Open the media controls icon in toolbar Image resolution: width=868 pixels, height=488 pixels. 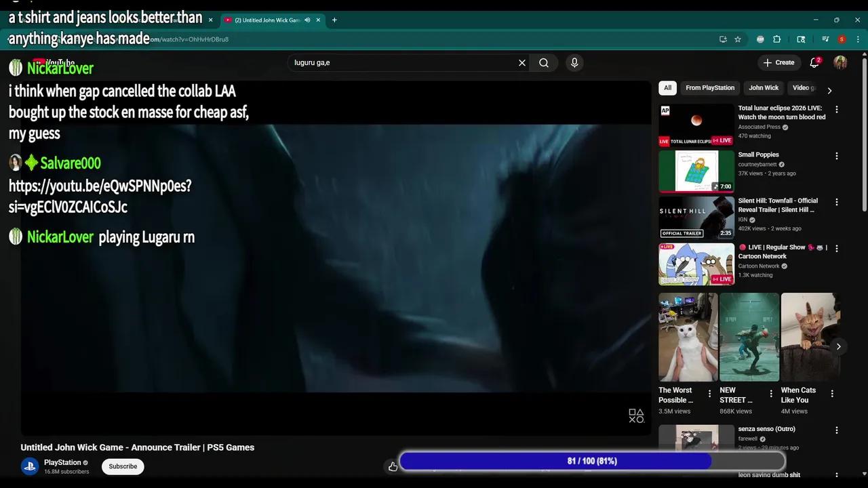click(x=825, y=39)
